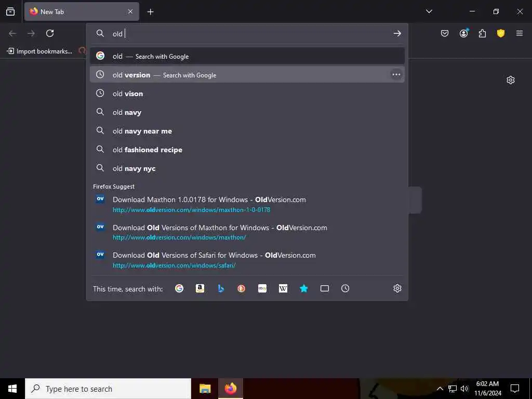This screenshot has height=399, width=532.
Task: Open the Extensions puzzle icon
Action: click(482, 33)
